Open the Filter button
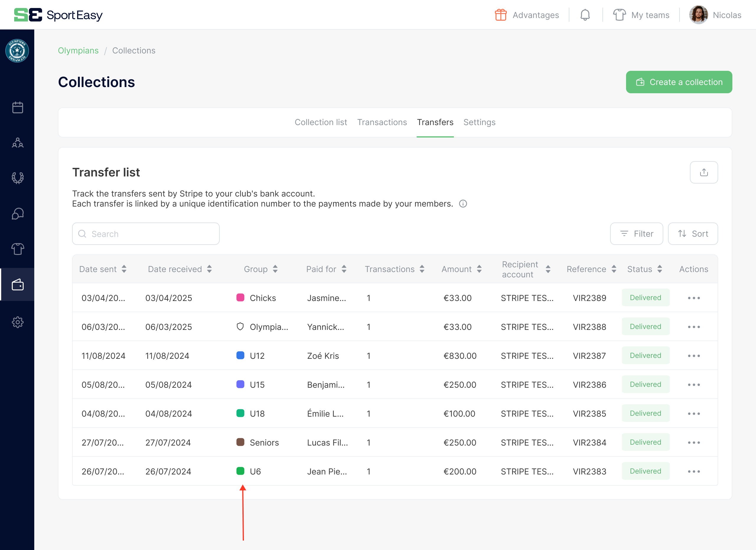The image size is (756, 550). click(x=636, y=233)
